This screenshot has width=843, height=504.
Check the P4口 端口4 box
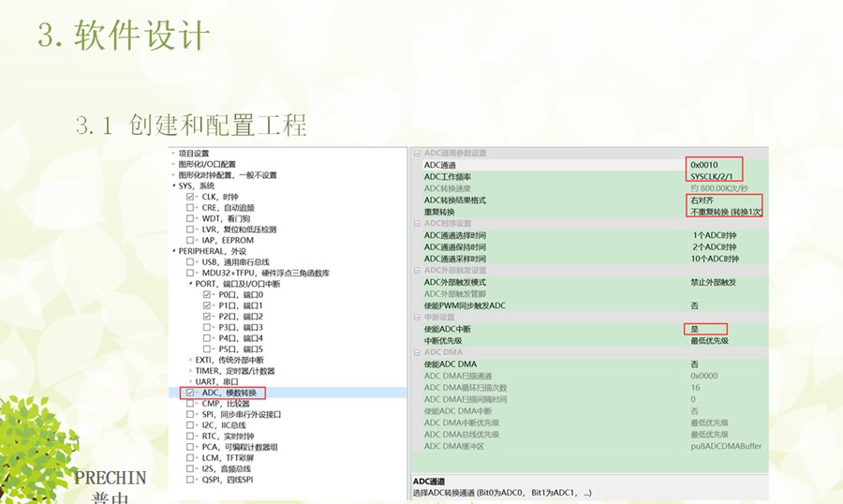(206, 338)
